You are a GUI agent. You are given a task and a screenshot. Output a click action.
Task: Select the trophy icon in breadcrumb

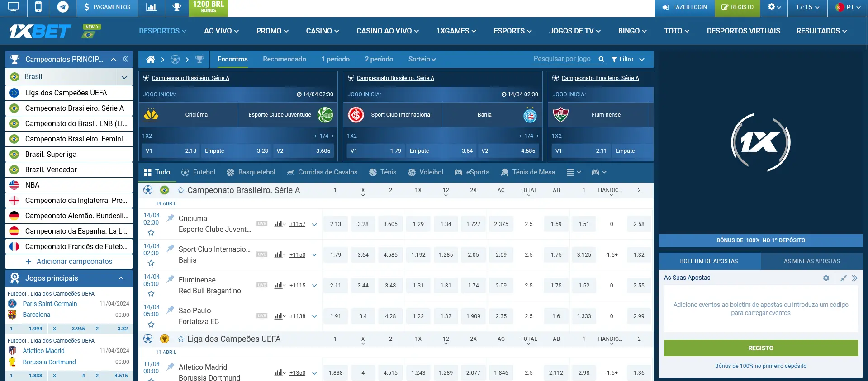[199, 59]
